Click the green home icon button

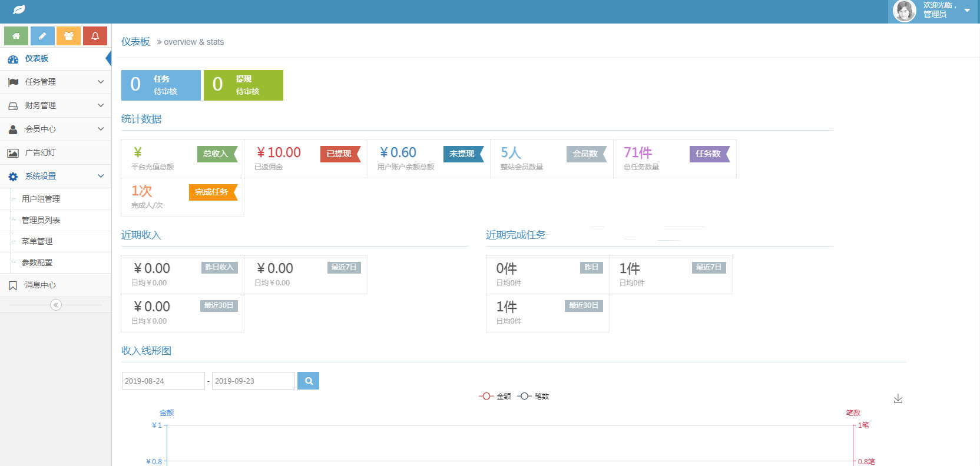click(16, 36)
